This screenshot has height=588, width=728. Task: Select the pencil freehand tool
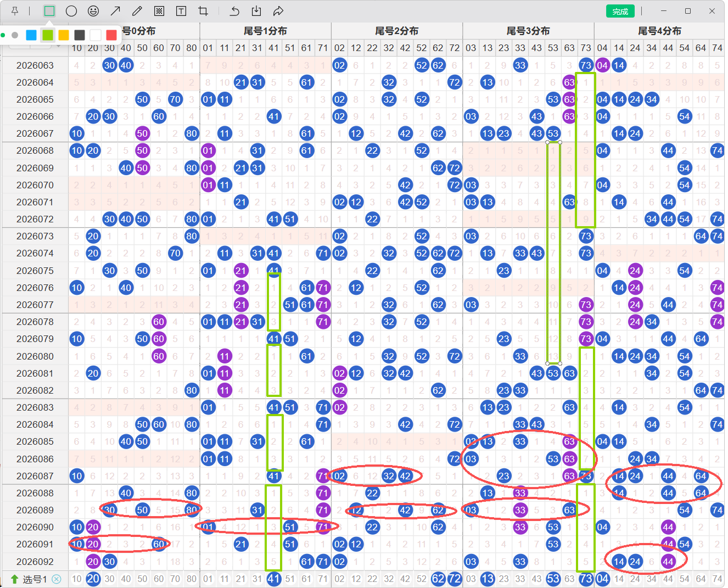(137, 11)
